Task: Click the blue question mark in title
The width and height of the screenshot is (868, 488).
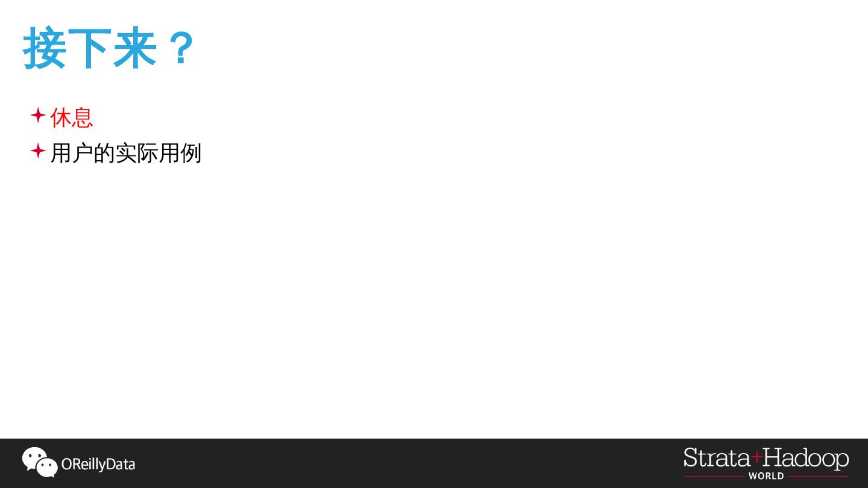Action: tap(181, 48)
